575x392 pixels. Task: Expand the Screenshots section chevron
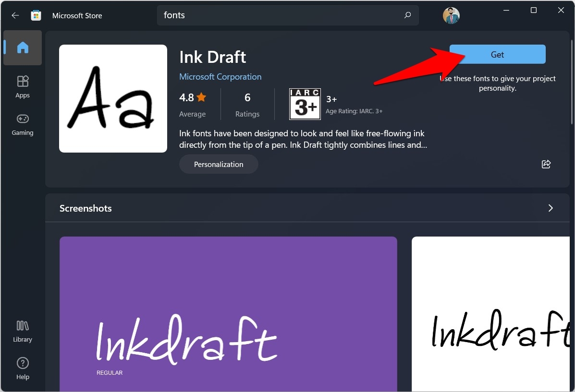click(x=551, y=208)
